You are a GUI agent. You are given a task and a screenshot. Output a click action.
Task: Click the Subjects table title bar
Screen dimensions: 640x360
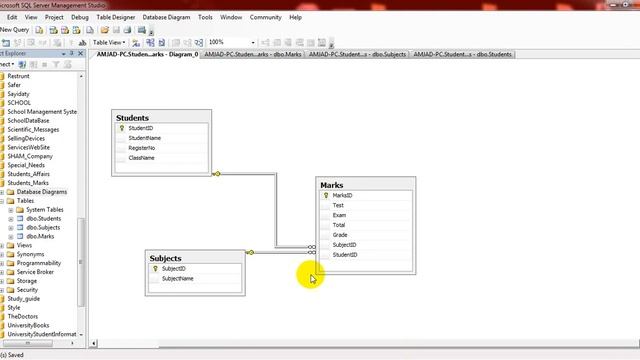pos(195,258)
